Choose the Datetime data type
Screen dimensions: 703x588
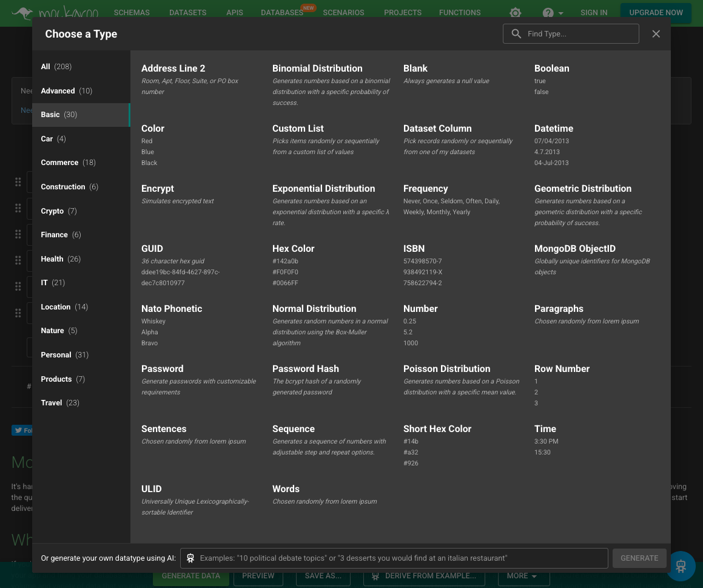pyautogui.click(x=553, y=129)
